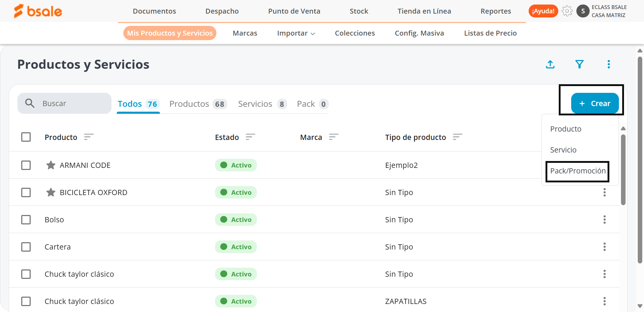Switch to Pack 0 tab

tap(312, 104)
